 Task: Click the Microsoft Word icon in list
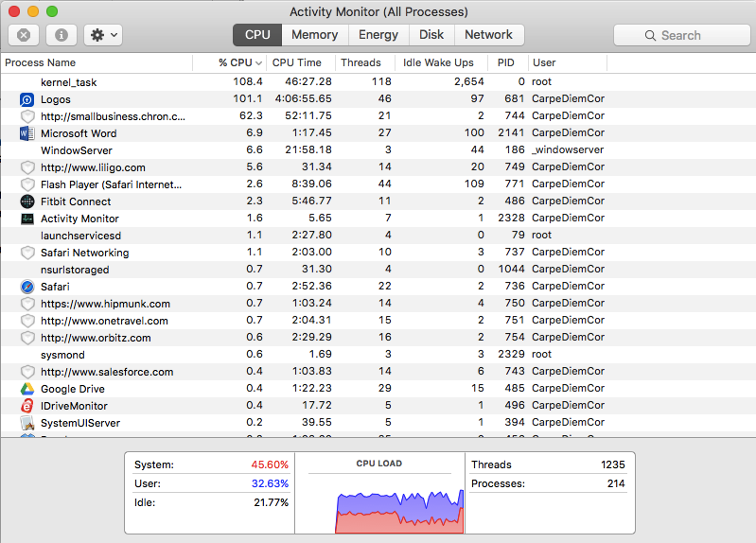(x=27, y=133)
